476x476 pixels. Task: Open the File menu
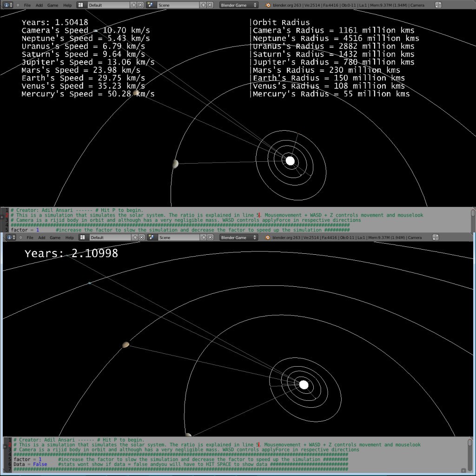(27, 5)
